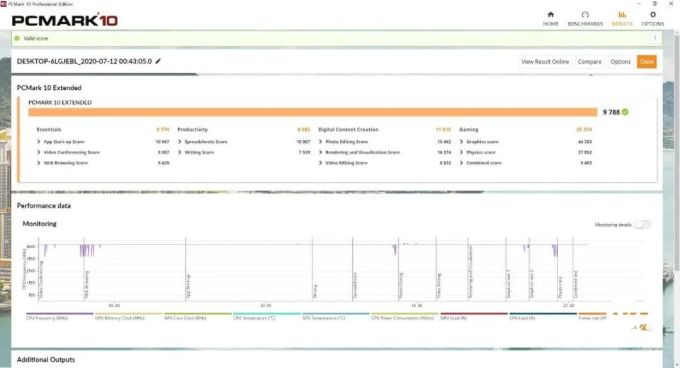Toggle GPU Load legend item
This screenshot has width=680, height=368.
pyautogui.click(x=474, y=316)
